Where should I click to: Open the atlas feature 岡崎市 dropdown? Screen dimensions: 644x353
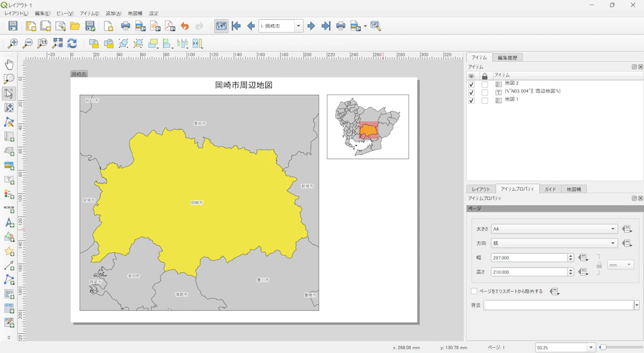[298, 26]
